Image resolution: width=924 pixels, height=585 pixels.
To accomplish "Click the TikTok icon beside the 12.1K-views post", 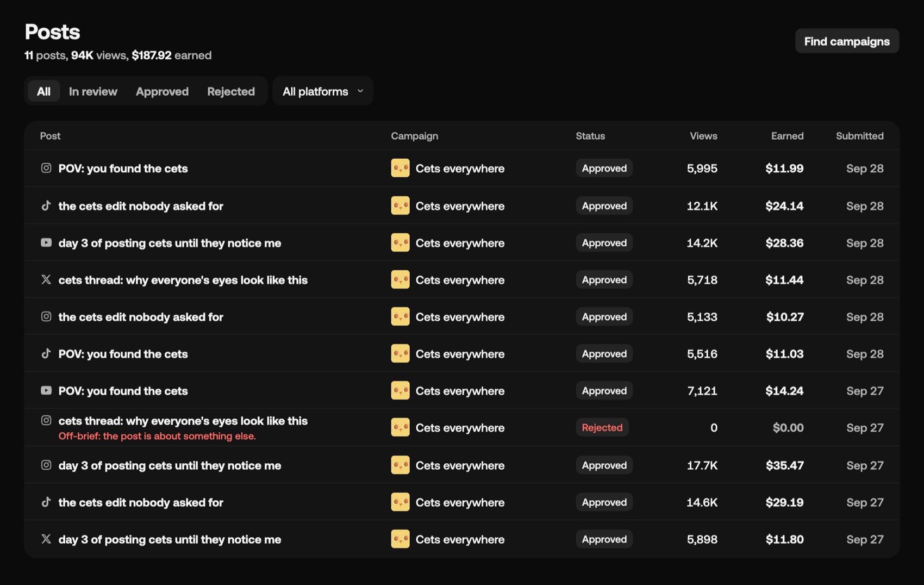I will [46, 206].
